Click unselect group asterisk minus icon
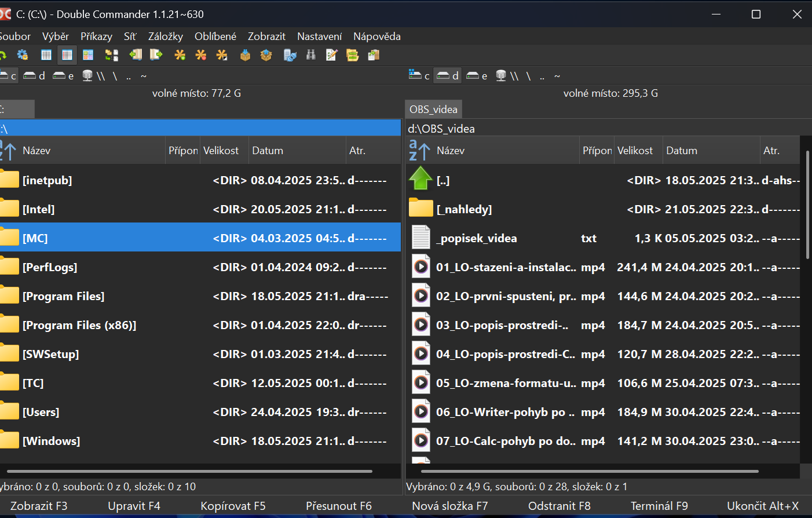 [201, 55]
